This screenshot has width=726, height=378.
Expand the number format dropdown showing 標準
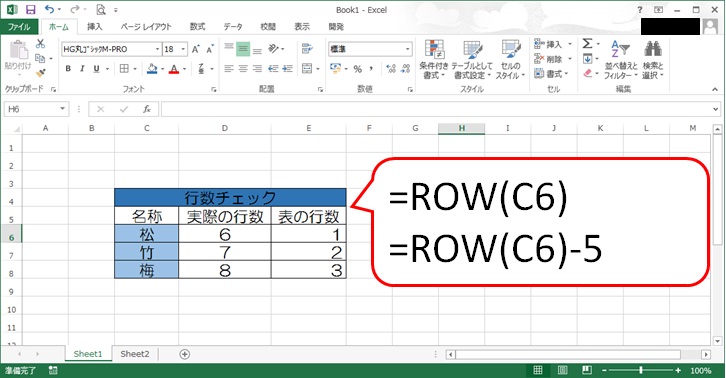pos(407,49)
